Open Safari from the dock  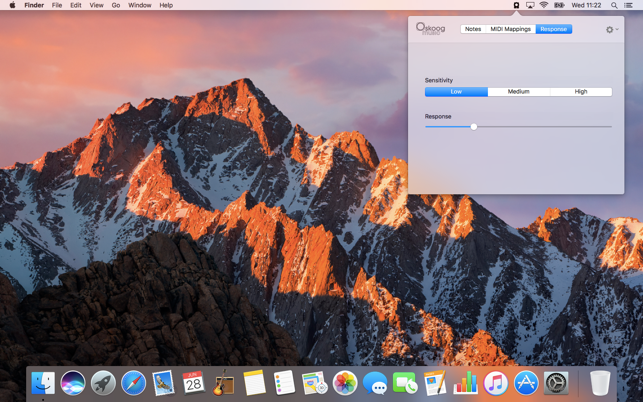pyautogui.click(x=133, y=382)
